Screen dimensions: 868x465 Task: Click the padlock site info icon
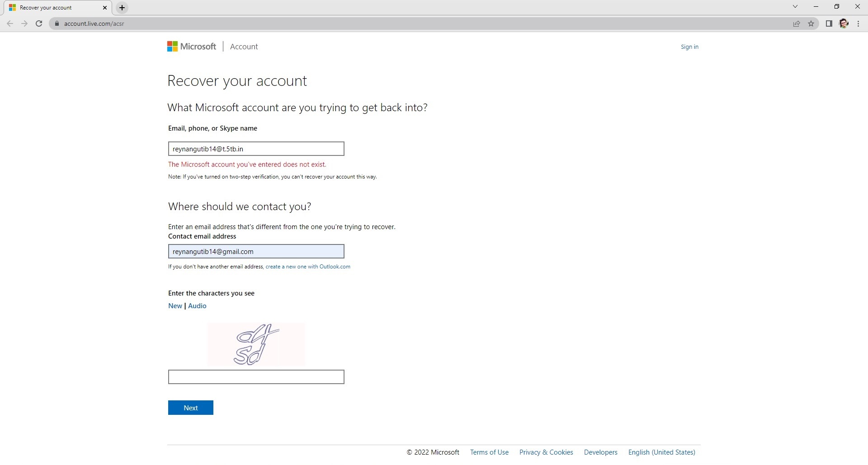(57, 23)
